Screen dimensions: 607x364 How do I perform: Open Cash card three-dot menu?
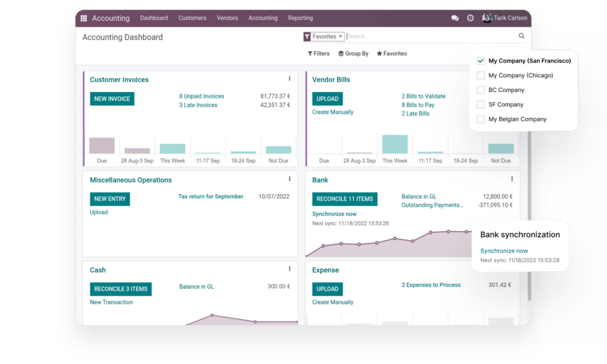(289, 269)
